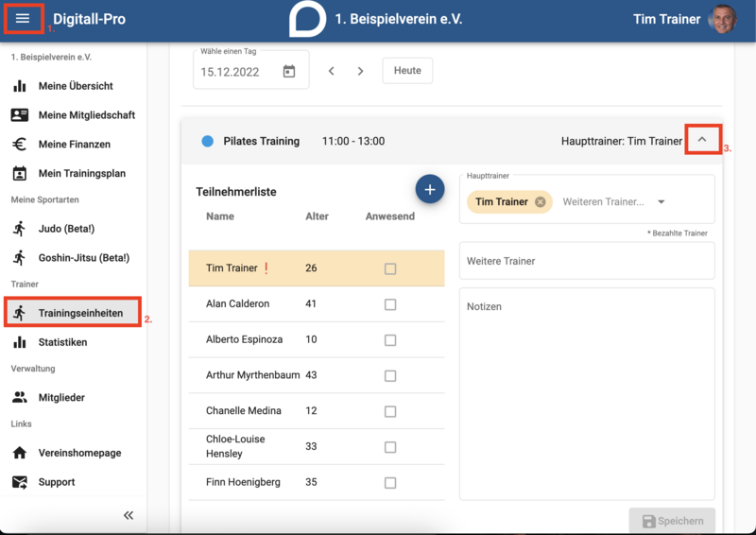Collapse the Pilates Training panel chevron
The height and width of the screenshot is (535, 756).
(702, 139)
